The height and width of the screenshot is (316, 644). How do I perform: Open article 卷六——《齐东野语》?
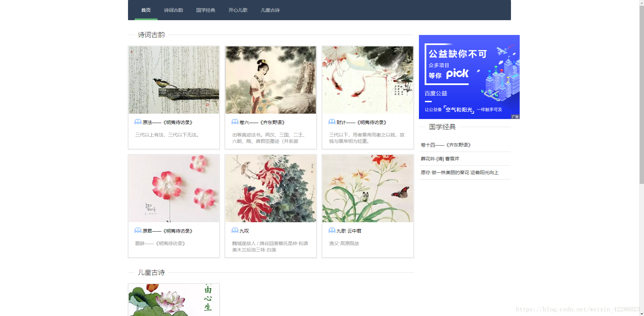click(262, 122)
